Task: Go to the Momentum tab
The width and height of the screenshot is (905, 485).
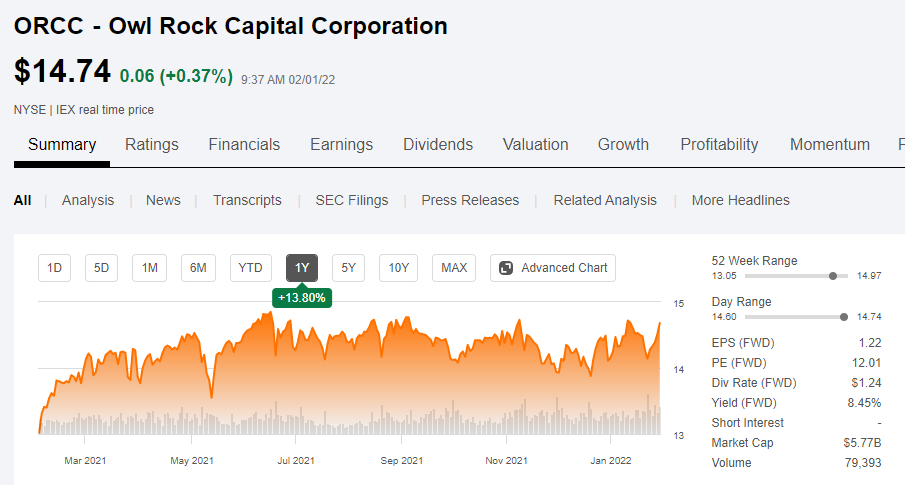Action: [x=830, y=144]
